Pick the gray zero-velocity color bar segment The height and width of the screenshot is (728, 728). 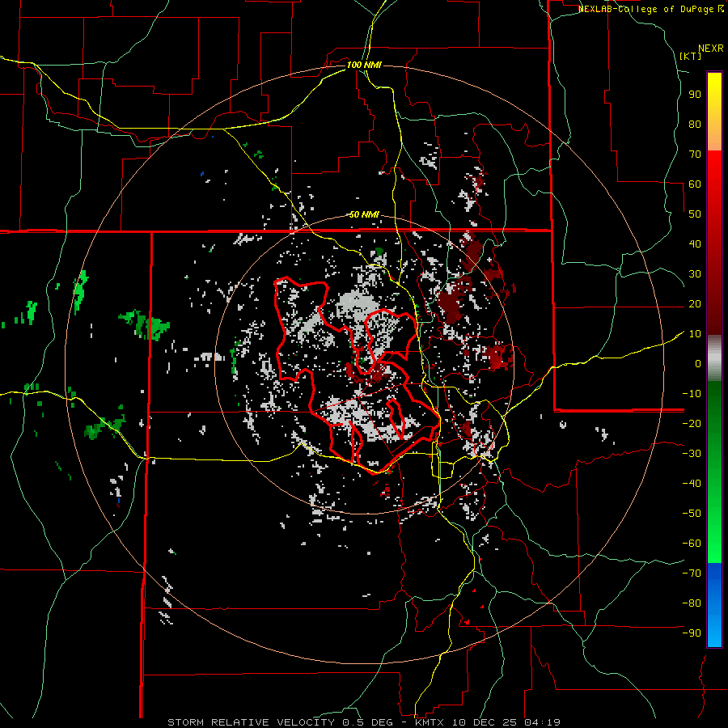click(x=714, y=358)
